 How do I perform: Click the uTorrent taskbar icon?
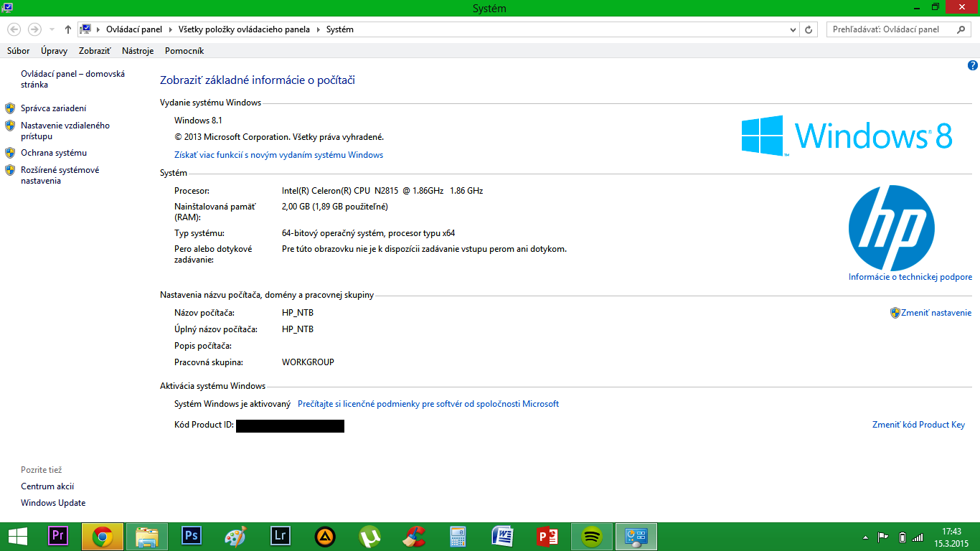pos(369,536)
